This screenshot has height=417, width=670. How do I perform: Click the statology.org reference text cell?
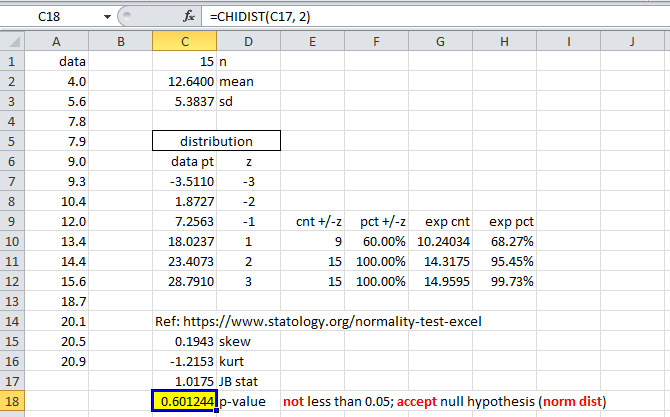(x=318, y=321)
